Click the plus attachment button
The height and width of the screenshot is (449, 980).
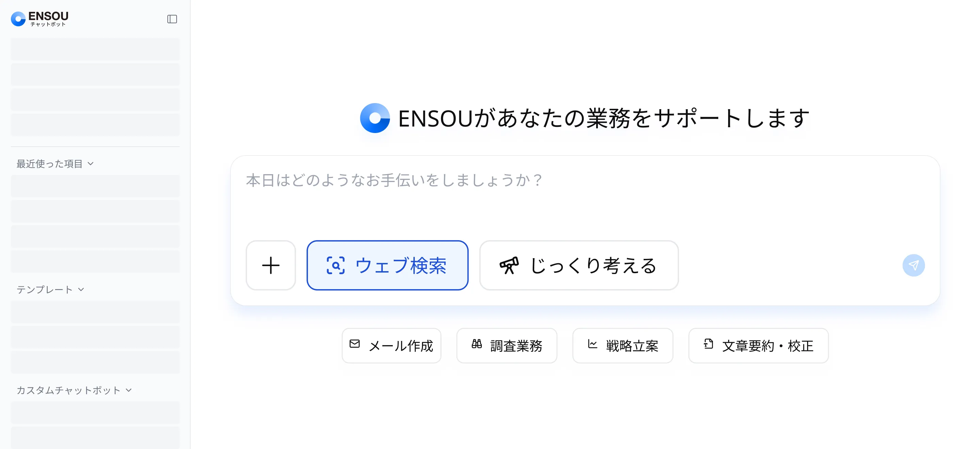271,265
